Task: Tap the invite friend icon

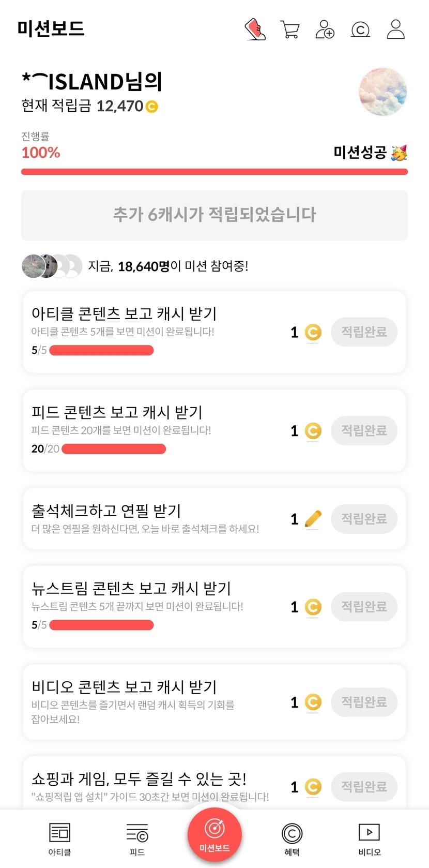Action: click(325, 29)
